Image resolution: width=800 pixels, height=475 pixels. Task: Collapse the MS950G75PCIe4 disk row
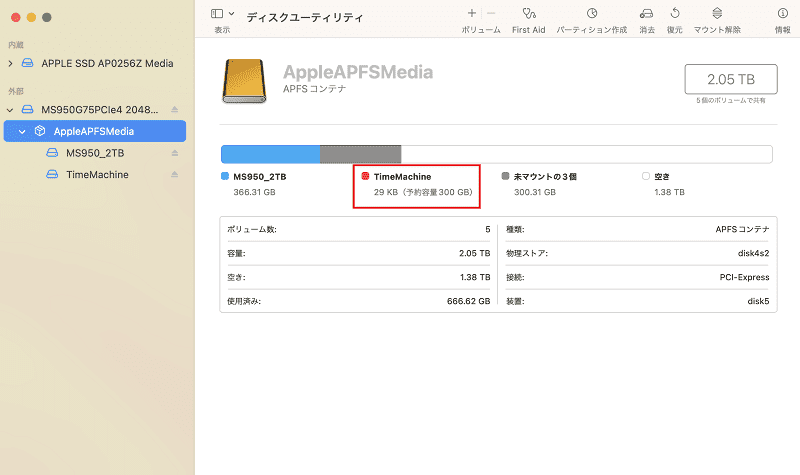(10, 110)
